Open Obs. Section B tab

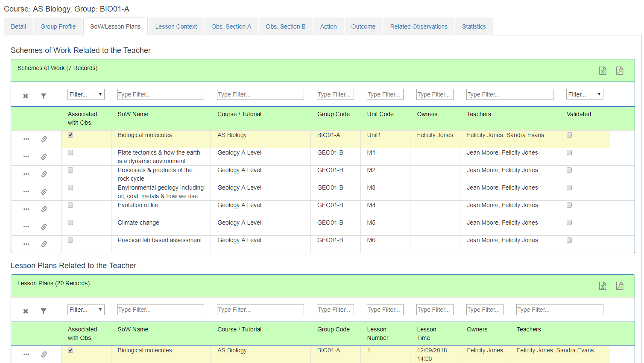click(286, 26)
